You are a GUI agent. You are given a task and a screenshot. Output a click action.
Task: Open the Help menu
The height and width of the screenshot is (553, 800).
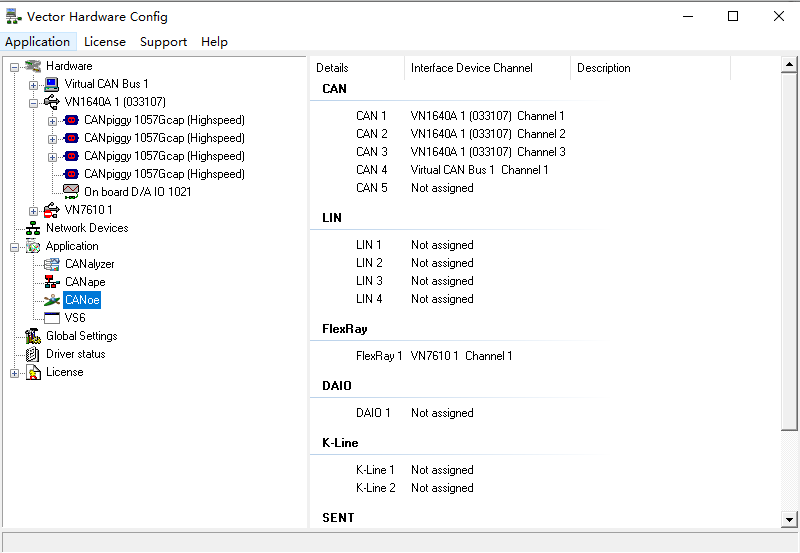(x=214, y=42)
